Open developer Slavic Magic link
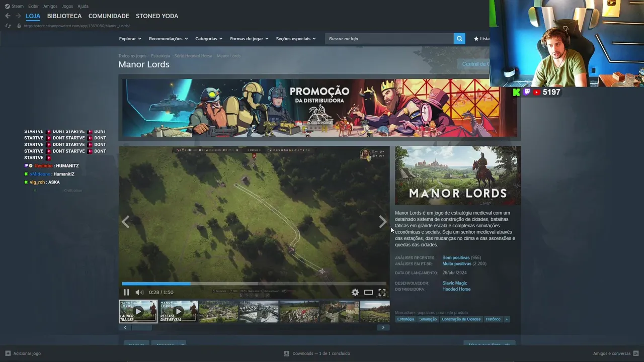Viewport: 644px width, 362px height. (x=455, y=283)
